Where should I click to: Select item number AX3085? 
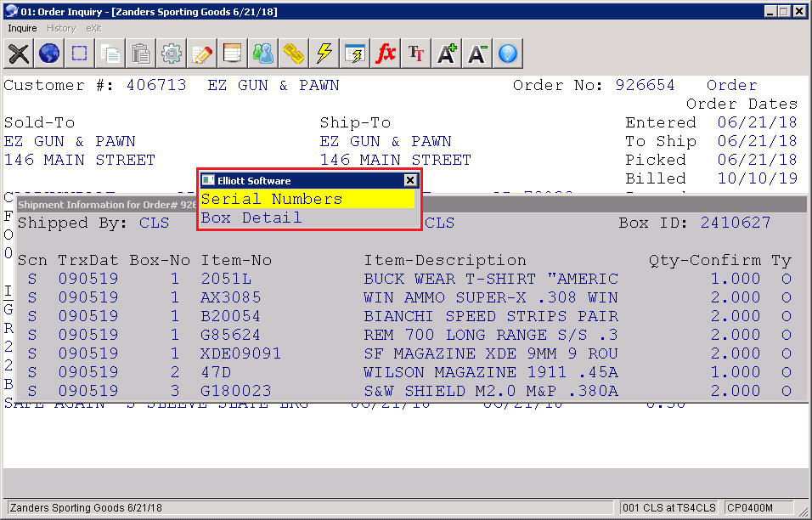point(230,297)
